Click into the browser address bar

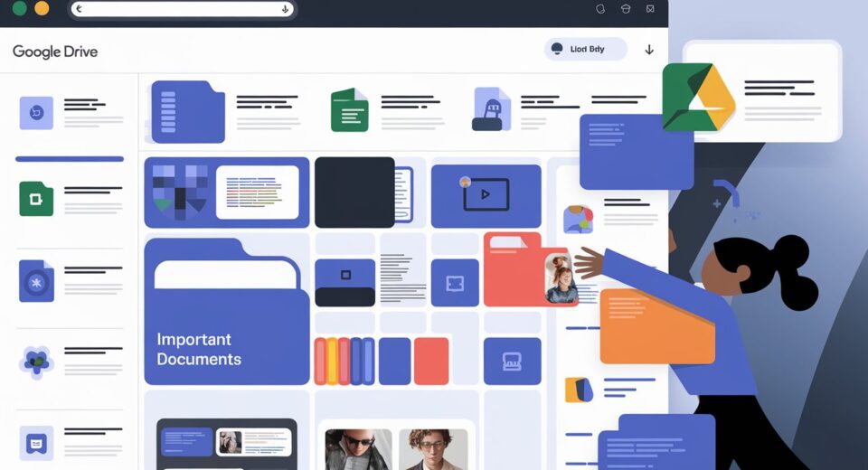tap(182, 9)
